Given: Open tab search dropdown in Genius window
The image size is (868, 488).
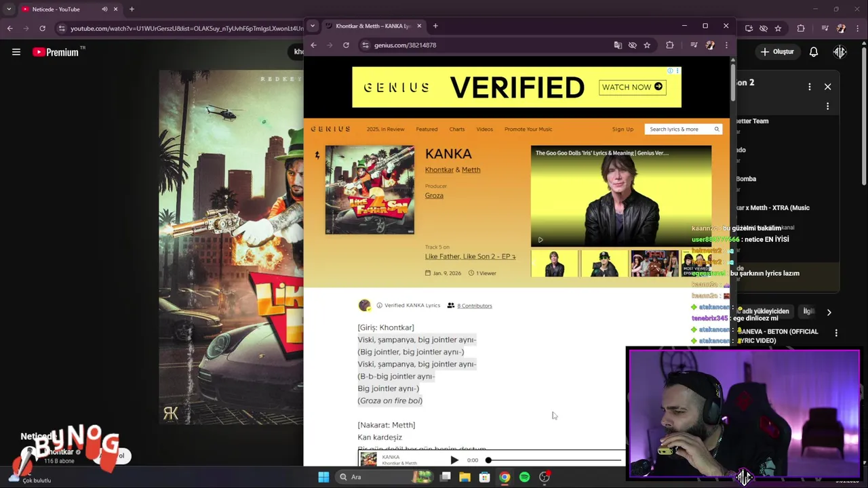Looking at the screenshot, I should (x=312, y=26).
